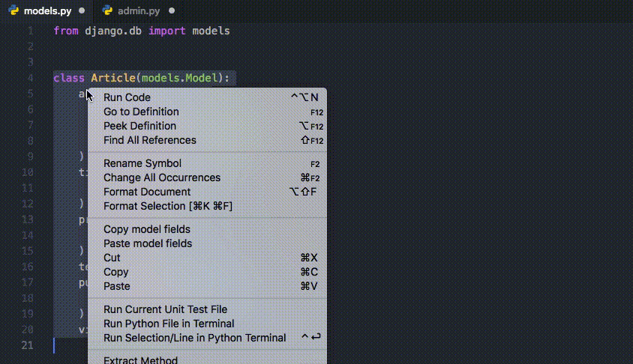
Task: Click 'class Article(models.Model):' code line
Action: pos(141,78)
